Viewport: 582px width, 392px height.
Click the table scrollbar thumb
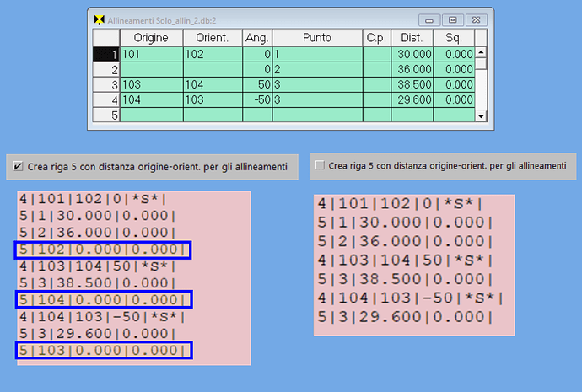481,63
